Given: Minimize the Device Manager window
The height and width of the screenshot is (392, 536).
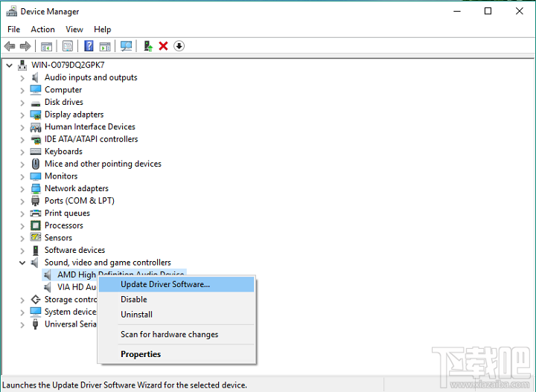Looking at the screenshot, I should click(x=457, y=11).
